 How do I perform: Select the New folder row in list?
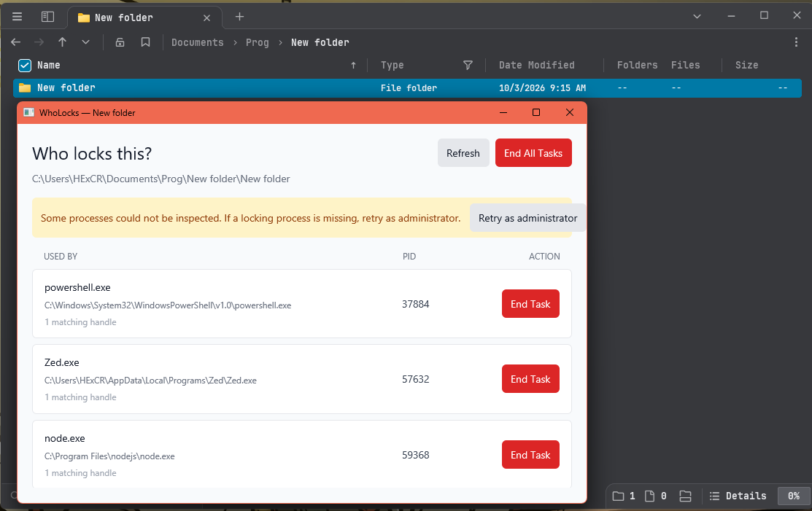point(407,88)
